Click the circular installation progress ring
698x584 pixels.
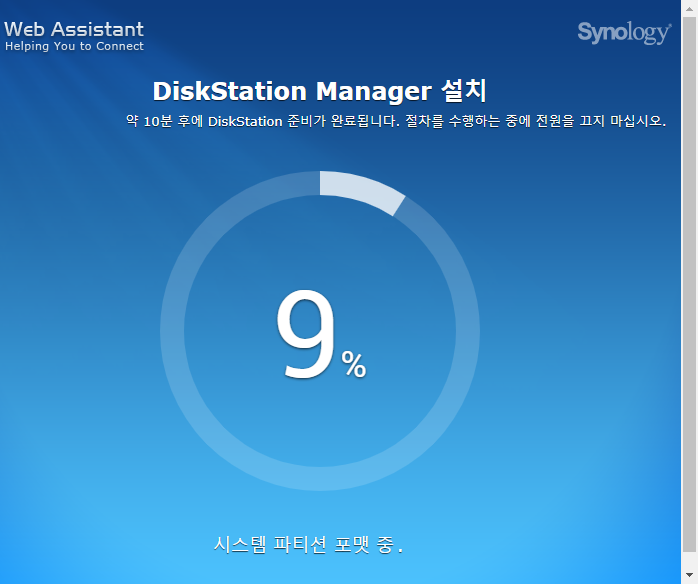[320, 331]
